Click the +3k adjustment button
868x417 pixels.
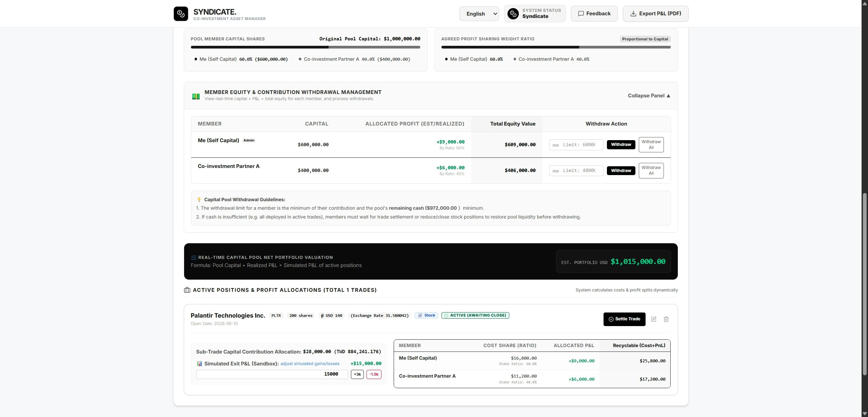tap(357, 374)
